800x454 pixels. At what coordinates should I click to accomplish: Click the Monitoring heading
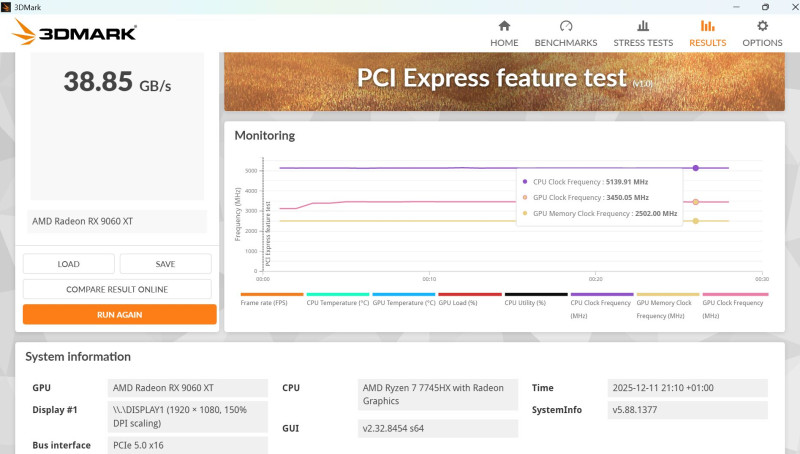265,136
